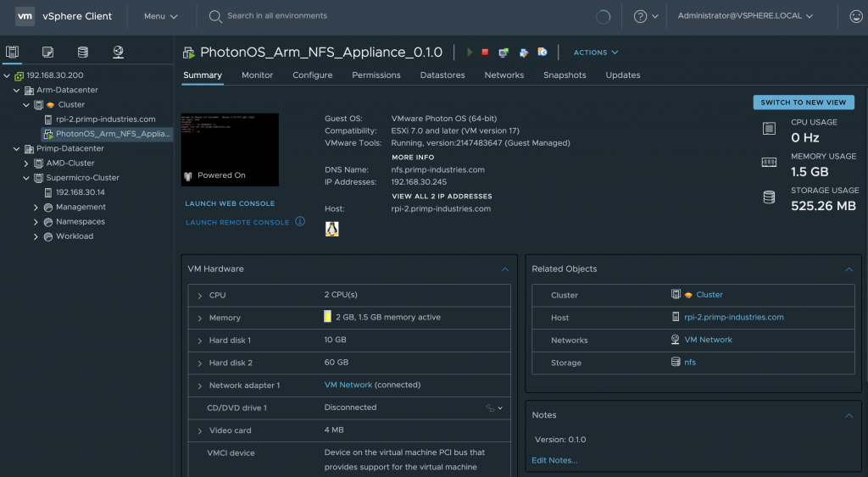Open the CD/DVD drive connect dropdown

[x=495, y=408]
